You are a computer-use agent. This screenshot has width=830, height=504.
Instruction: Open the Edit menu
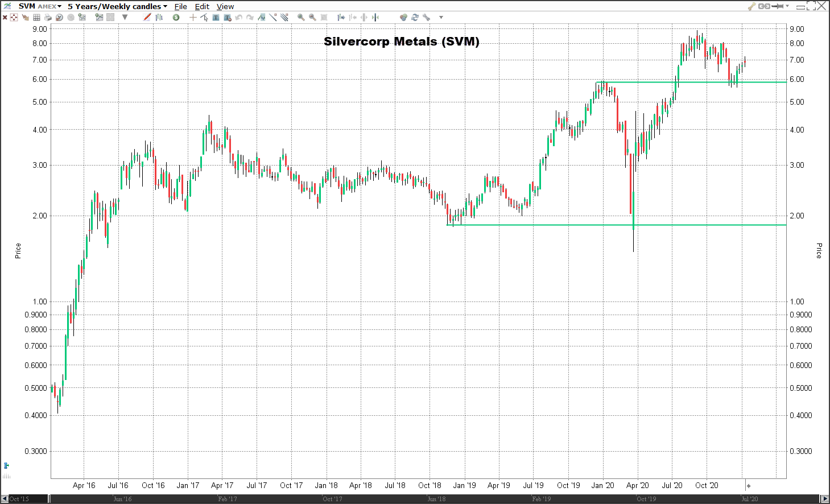click(202, 6)
